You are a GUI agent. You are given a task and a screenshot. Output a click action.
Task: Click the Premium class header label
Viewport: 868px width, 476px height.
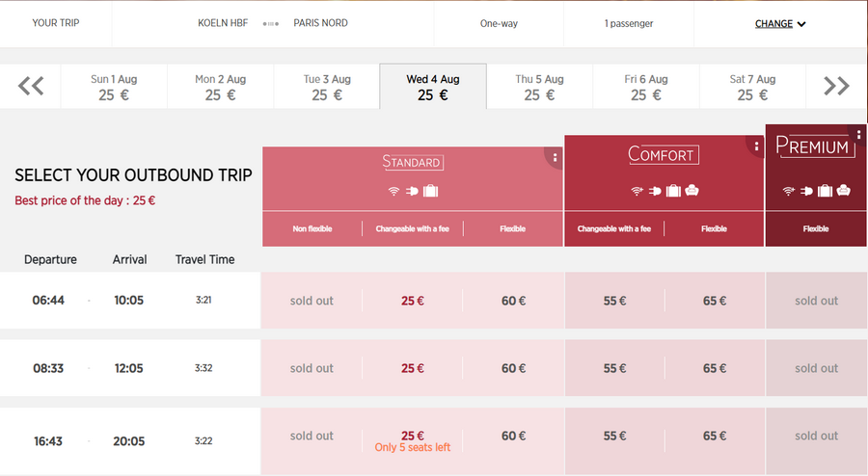[x=814, y=145]
